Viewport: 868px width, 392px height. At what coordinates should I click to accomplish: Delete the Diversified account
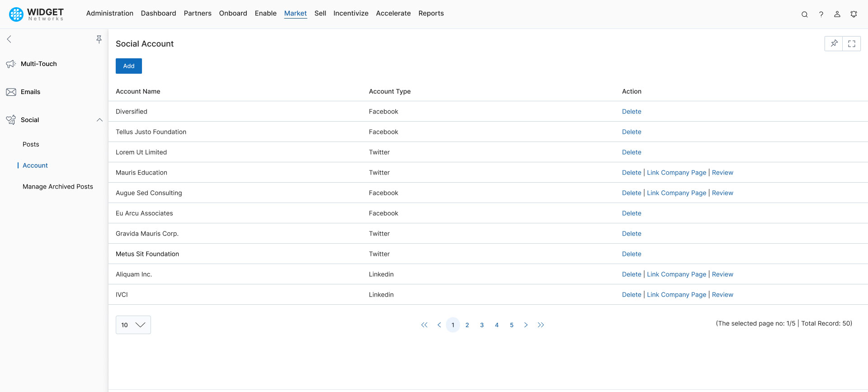[632, 112]
